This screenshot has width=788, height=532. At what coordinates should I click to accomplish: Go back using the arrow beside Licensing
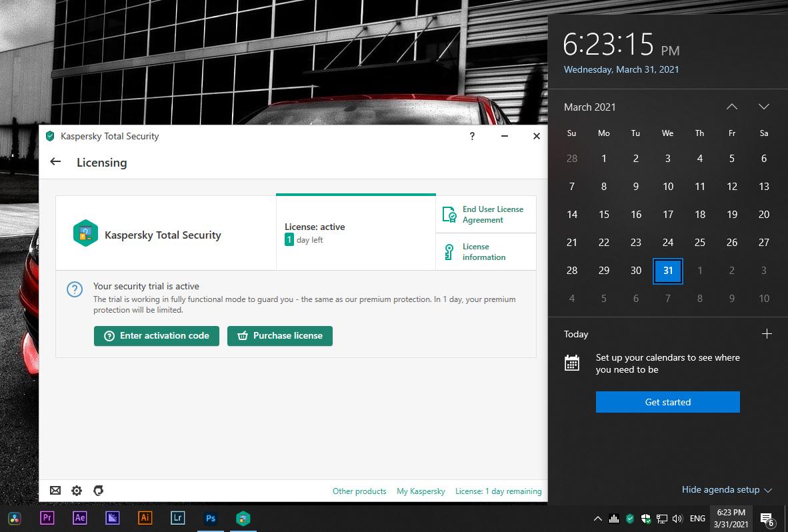tap(55, 162)
